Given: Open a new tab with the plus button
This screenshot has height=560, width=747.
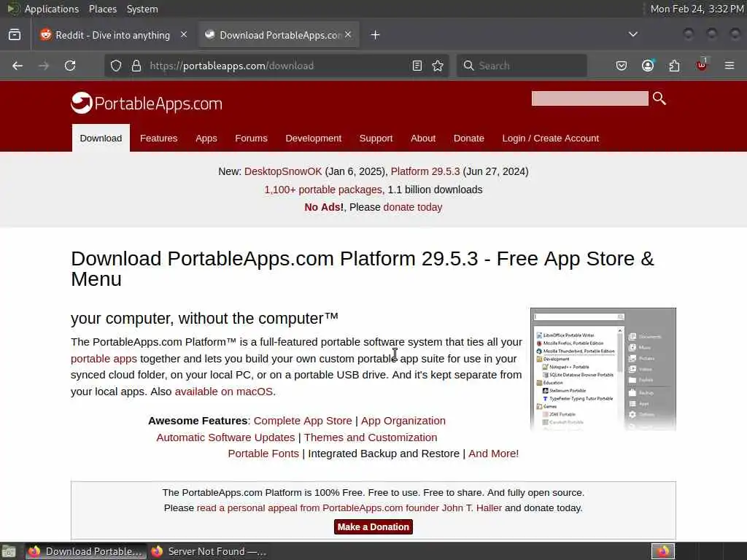Looking at the screenshot, I should 376,35.
